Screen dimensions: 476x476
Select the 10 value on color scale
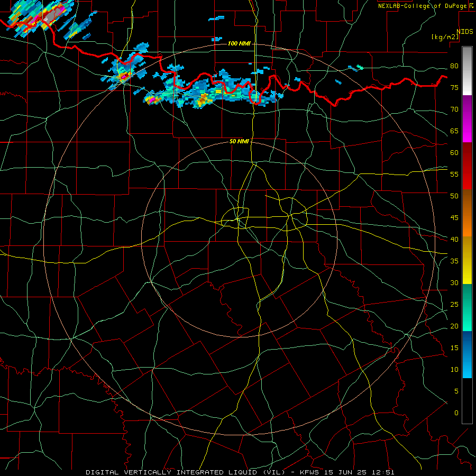click(454, 370)
